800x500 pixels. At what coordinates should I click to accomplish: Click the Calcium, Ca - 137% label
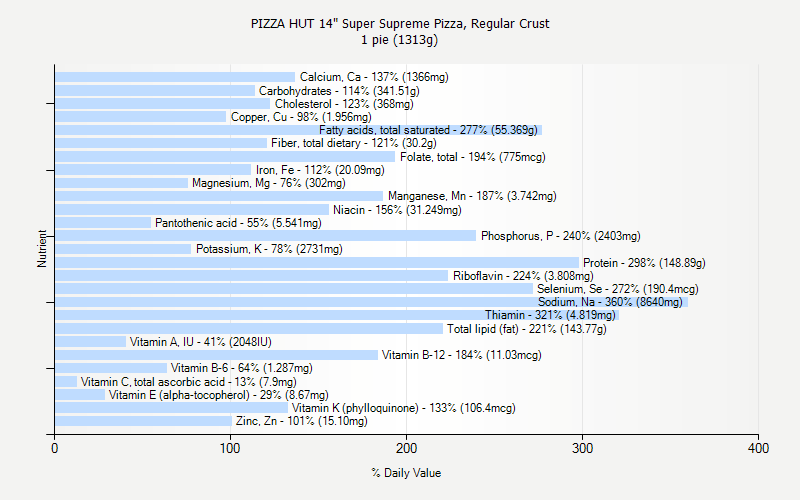374,77
